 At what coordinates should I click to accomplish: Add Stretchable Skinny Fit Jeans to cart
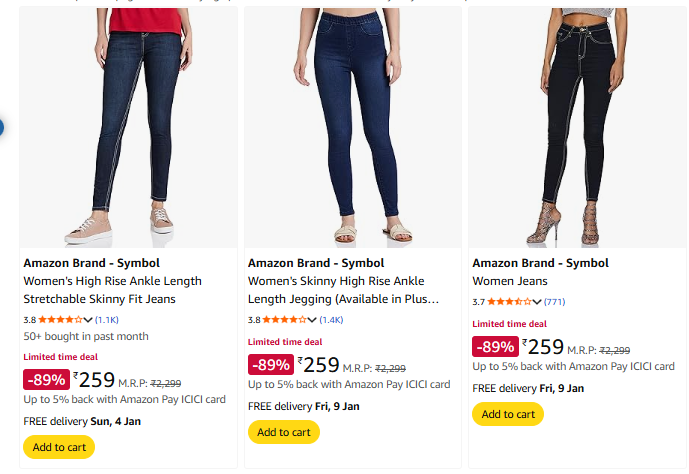[59, 447]
